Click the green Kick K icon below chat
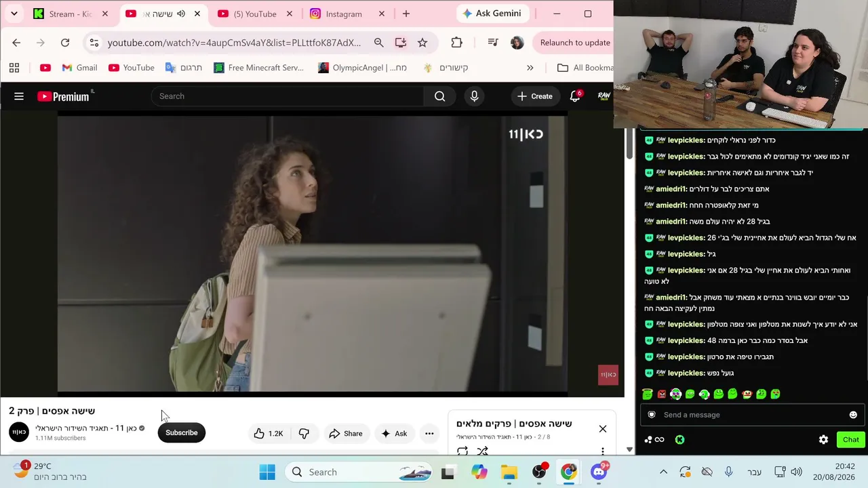This screenshot has width=868, height=488. coord(679,439)
